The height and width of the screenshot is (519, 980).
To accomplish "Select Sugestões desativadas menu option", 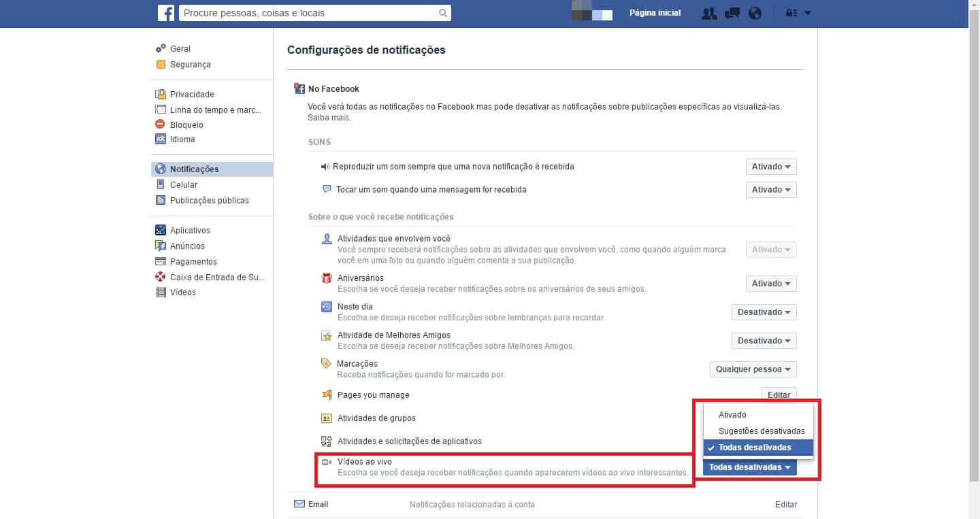I will point(758,431).
